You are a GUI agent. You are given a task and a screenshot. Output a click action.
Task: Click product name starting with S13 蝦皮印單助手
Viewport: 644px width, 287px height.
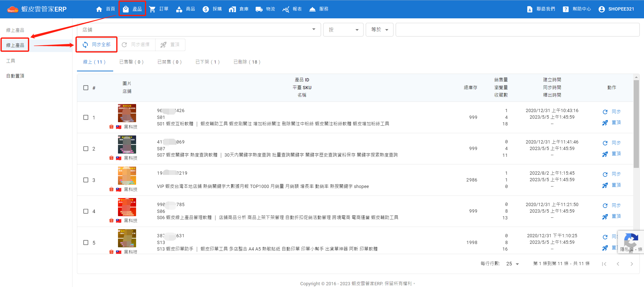pyautogui.click(x=267, y=249)
